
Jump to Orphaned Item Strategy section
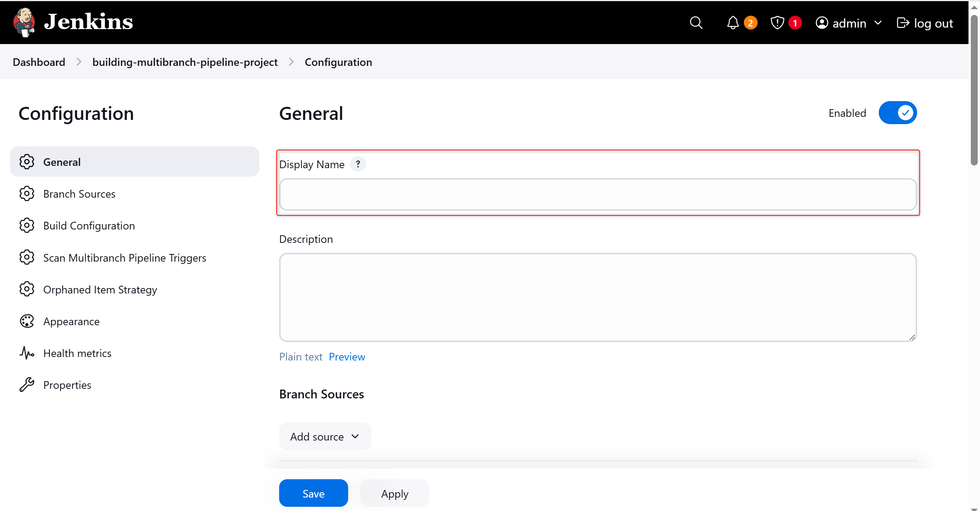[135, 289]
